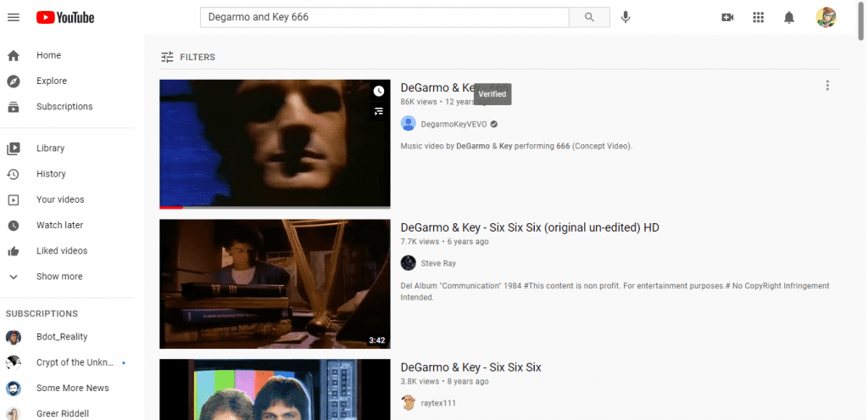Open the DeGarmo & Key - Six Six Six title
The height and width of the screenshot is (420, 868).
tap(470, 367)
